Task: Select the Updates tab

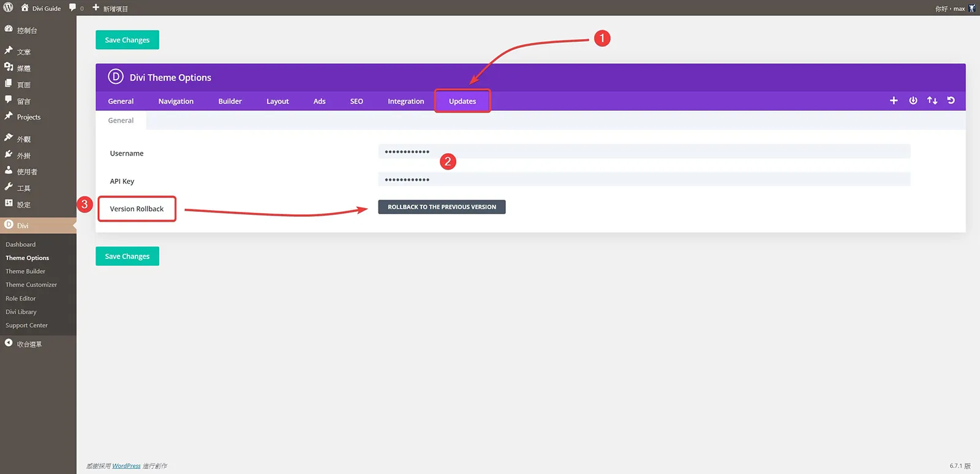Action: tap(462, 101)
